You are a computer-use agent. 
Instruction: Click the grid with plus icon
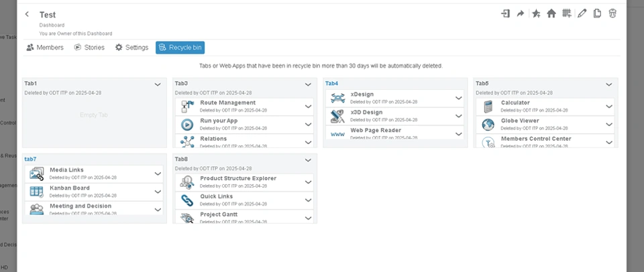point(567,13)
